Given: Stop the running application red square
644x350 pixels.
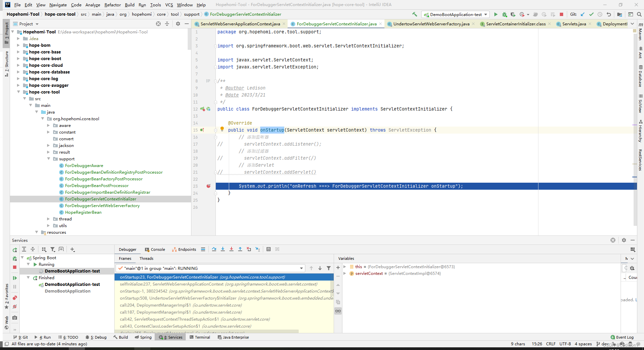Looking at the screenshot, I should (x=561, y=14).
